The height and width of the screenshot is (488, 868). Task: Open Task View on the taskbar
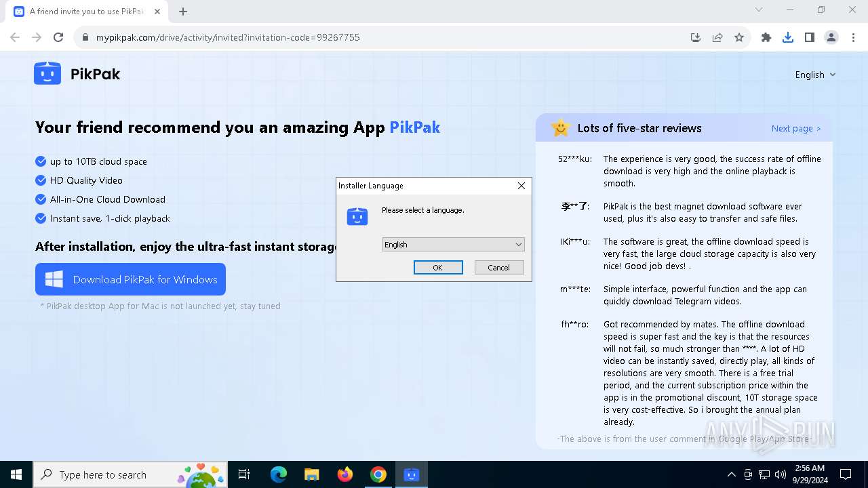point(244,474)
